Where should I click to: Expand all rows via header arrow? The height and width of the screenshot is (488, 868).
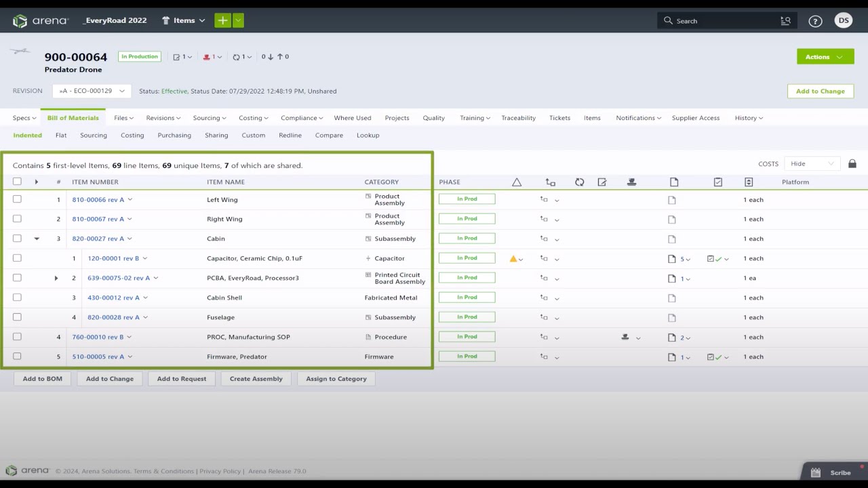click(x=37, y=182)
